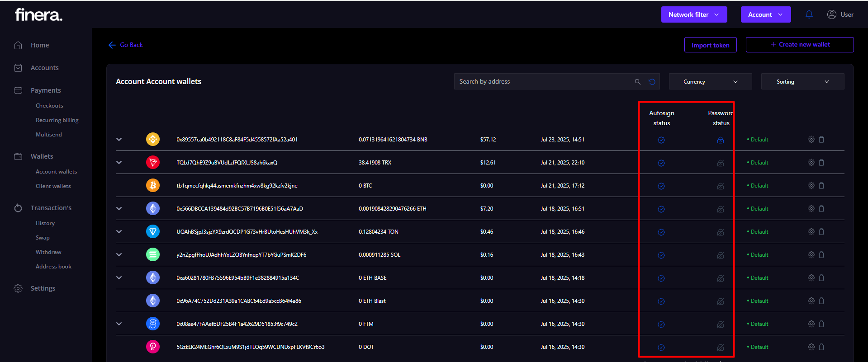The width and height of the screenshot is (868, 362).
Task: Click the notification bell icon
Action: (x=809, y=14)
